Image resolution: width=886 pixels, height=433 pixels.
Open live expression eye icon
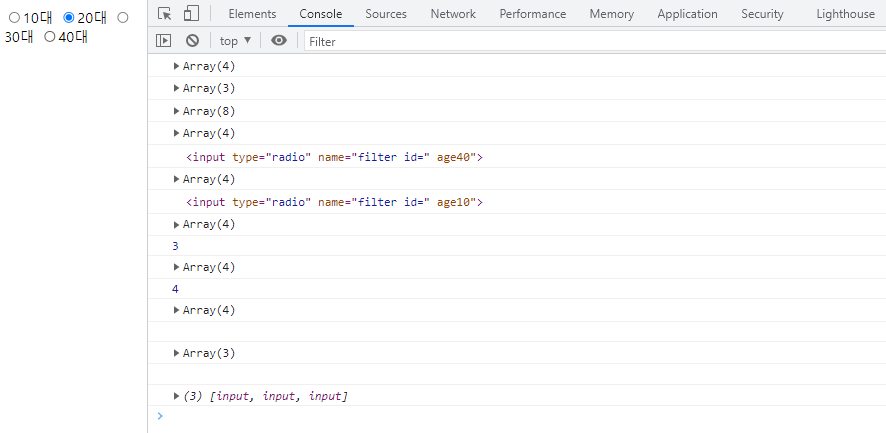[x=279, y=40]
